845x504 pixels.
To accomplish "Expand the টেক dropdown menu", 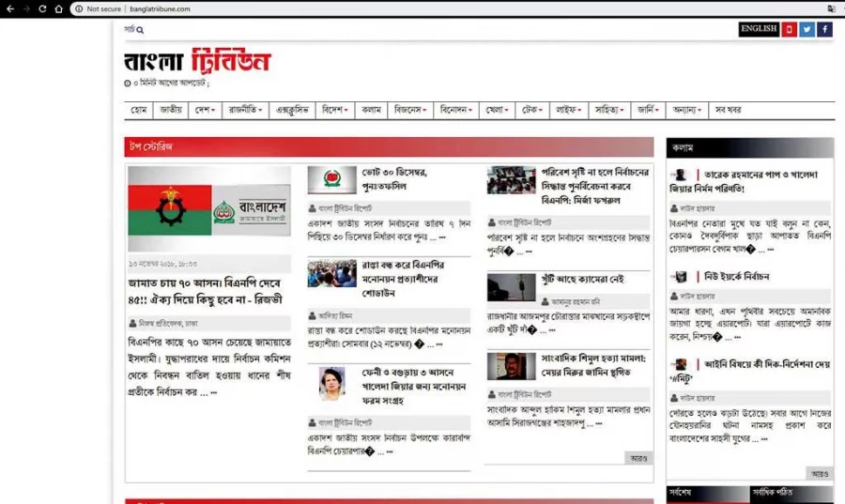I will tap(532, 110).
